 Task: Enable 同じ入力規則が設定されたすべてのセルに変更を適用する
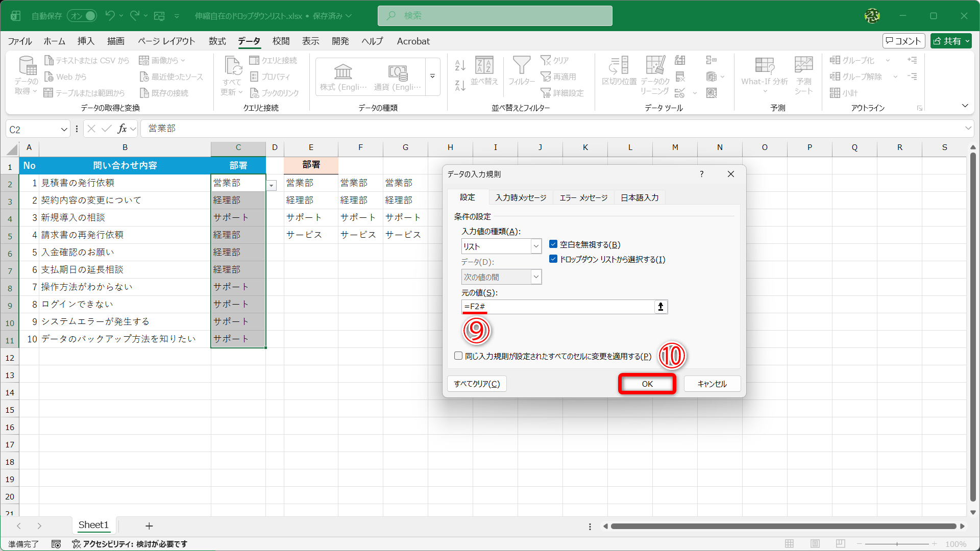point(458,356)
